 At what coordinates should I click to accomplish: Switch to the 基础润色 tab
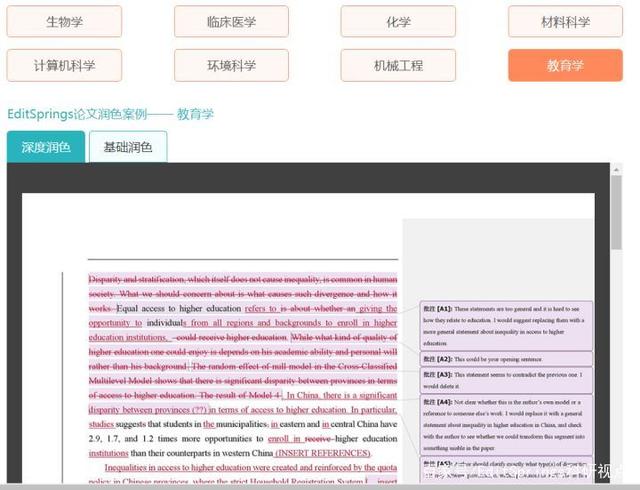128,147
